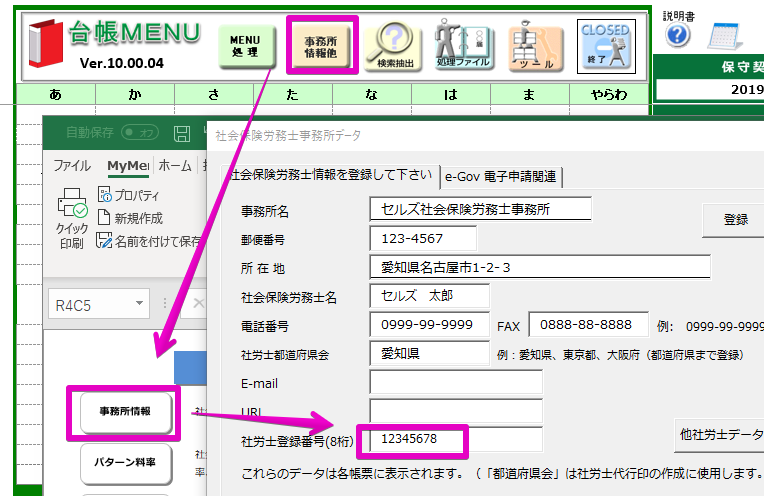Click the パターン料率 button
Screen dimensions: 764x496
coord(126,462)
